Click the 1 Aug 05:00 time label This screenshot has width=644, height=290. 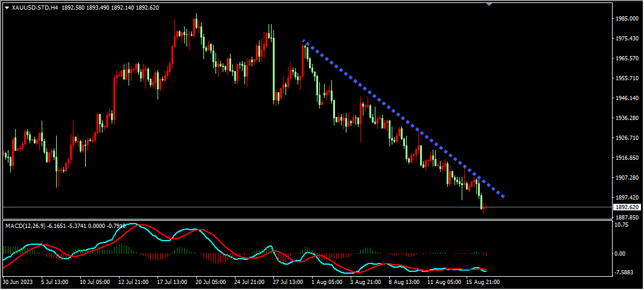(x=327, y=282)
